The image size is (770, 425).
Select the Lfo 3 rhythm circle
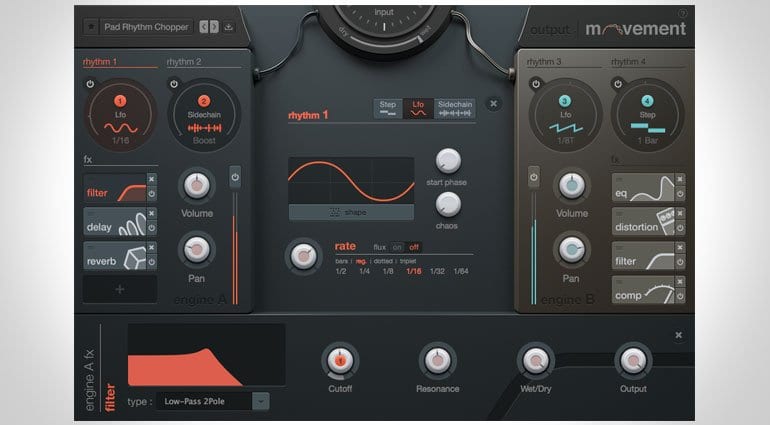coord(565,114)
